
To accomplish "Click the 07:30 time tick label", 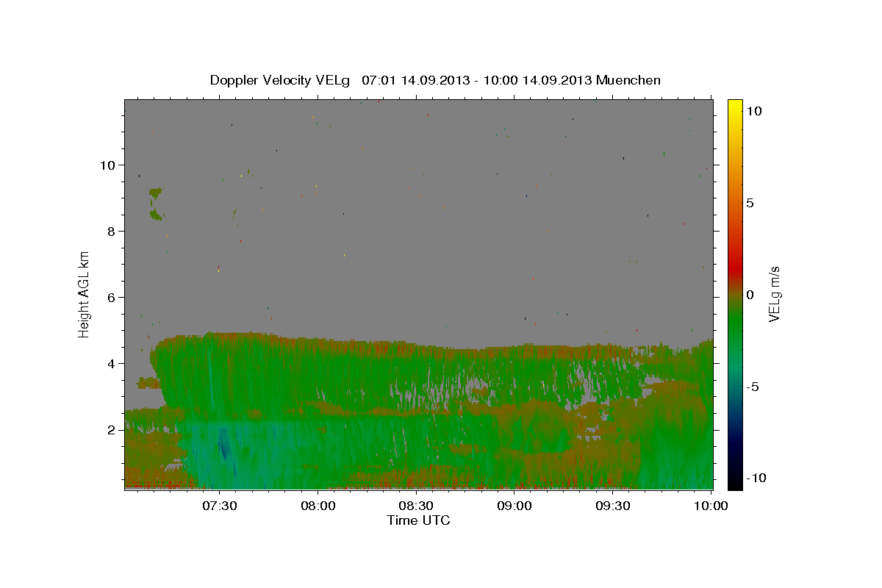I will tap(220, 506).
